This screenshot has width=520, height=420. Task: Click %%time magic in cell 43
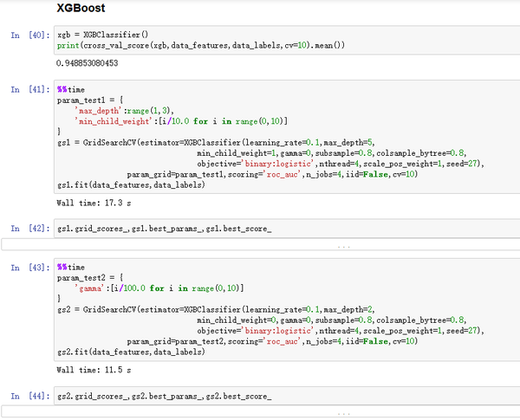click(x=71, y=268)
